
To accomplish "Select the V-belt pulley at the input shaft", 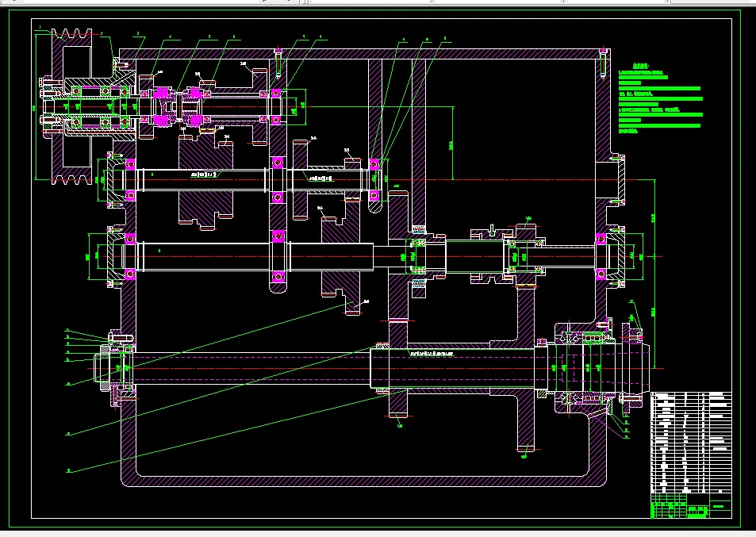I will pos(71,107).
